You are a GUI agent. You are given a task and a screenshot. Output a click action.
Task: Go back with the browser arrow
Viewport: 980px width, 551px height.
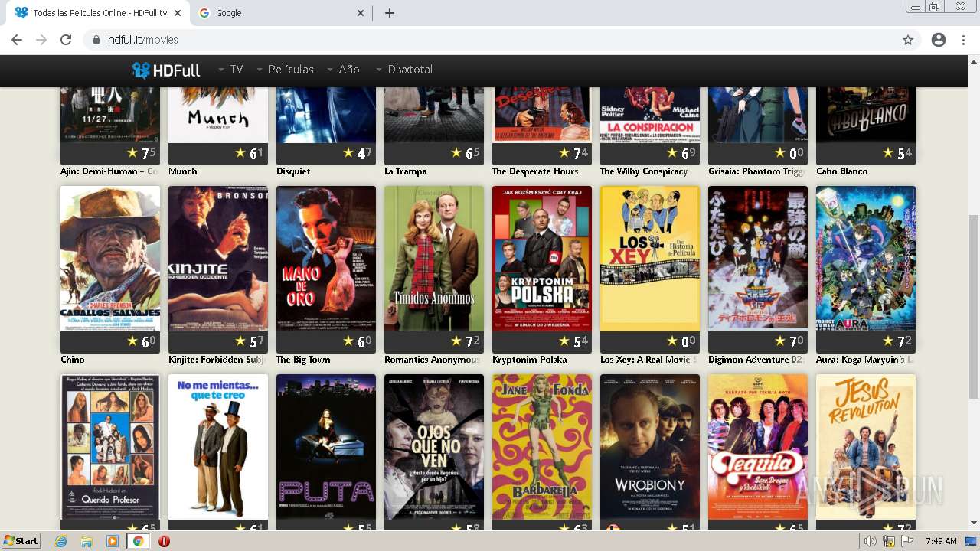click(17, 40)
